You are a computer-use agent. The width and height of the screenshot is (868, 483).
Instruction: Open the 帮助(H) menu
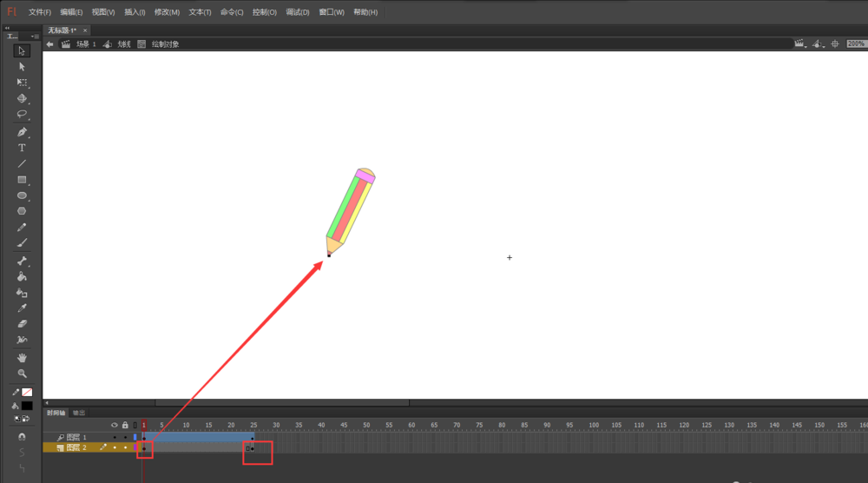point(365,12)
